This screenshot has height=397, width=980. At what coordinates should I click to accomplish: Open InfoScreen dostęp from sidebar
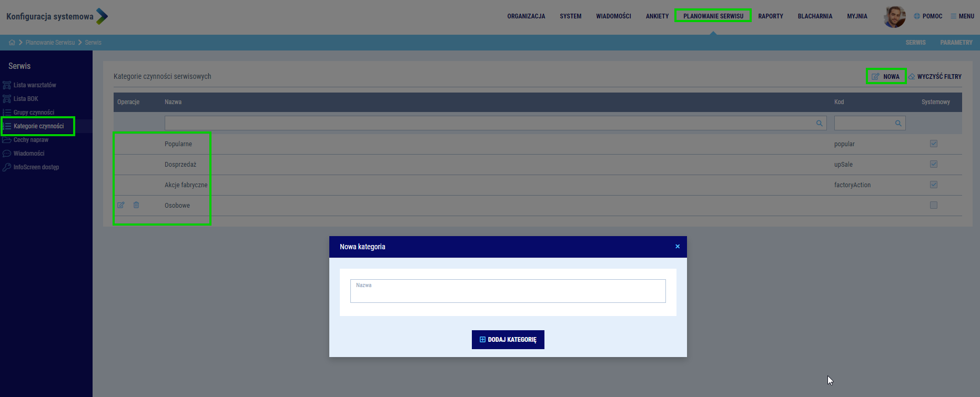pyautogui.click(x=36, y=167)
